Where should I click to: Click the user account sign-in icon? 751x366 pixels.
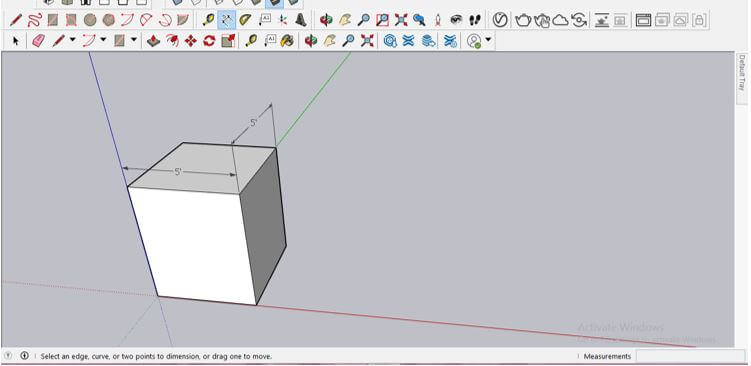474,41
